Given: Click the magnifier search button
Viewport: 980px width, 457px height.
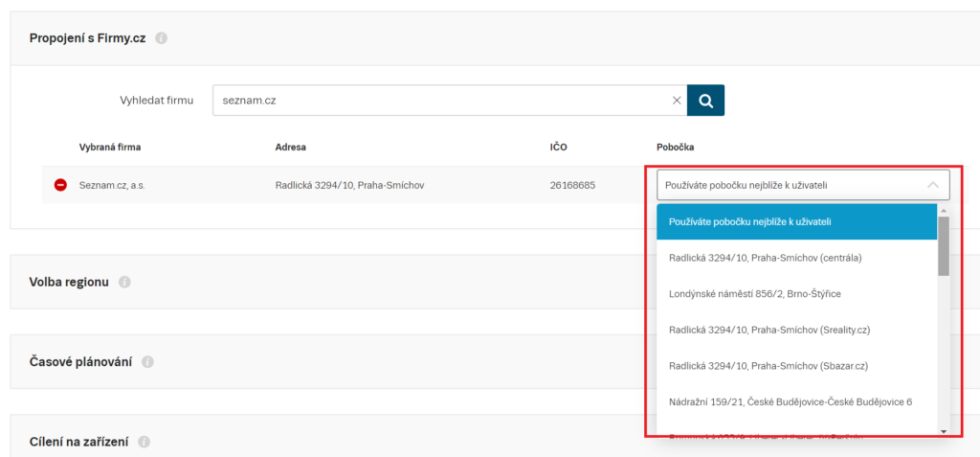Looking at the screenshot, I should click(705, 101).
